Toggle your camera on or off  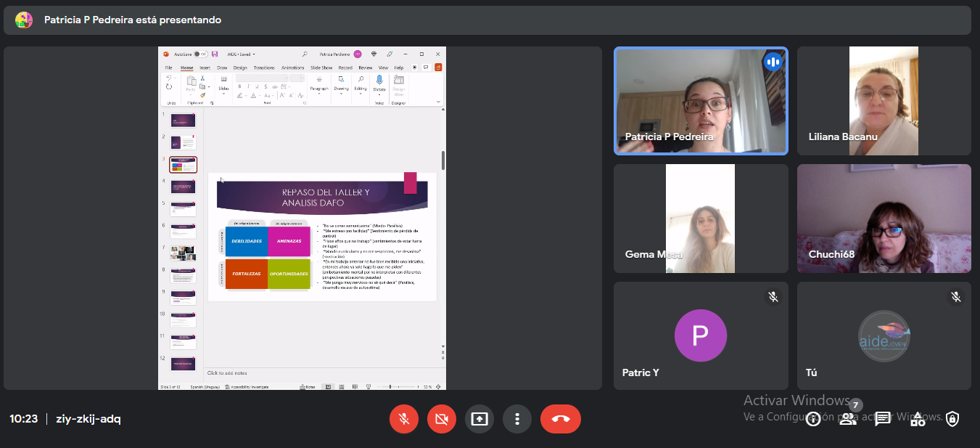[x=442, y=419]
